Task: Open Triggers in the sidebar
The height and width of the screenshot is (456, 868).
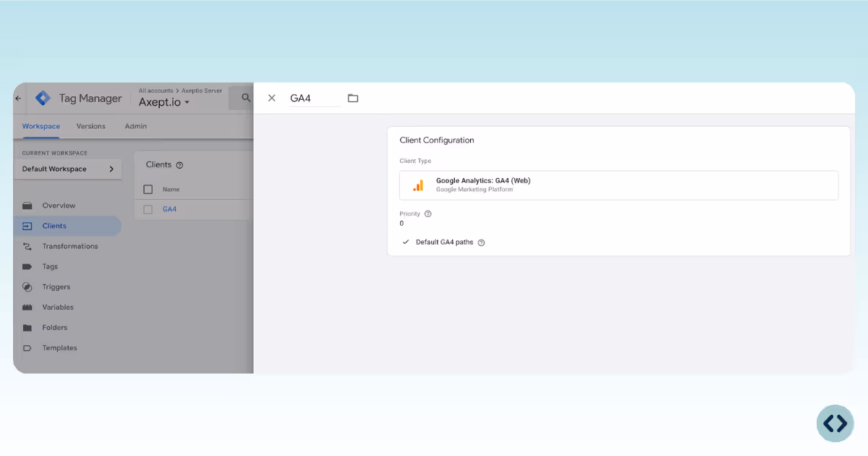Action: 56,287
